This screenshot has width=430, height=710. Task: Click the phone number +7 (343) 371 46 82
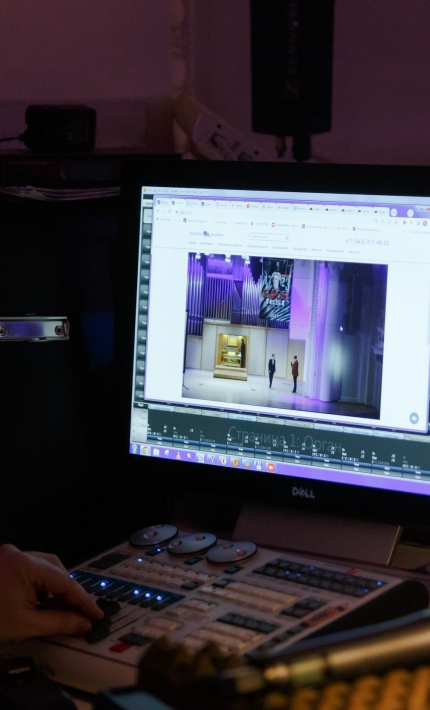click(367, 242)
